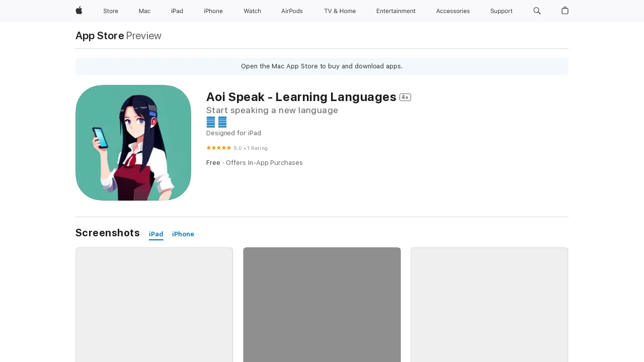Viewport: 644px width, 362px height.
Task: Click the 'Designed for iPad' text
Action: pos(233,133)
